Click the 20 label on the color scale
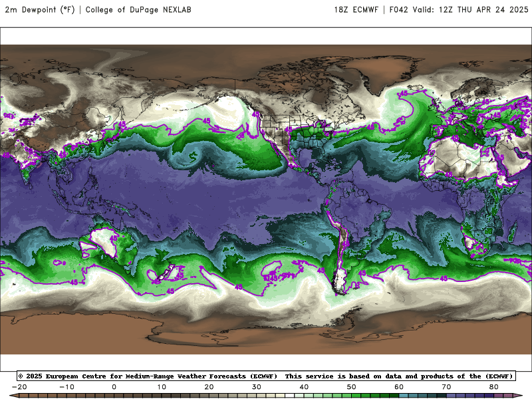The image size is (532, 399). click(x=209, y=387)
